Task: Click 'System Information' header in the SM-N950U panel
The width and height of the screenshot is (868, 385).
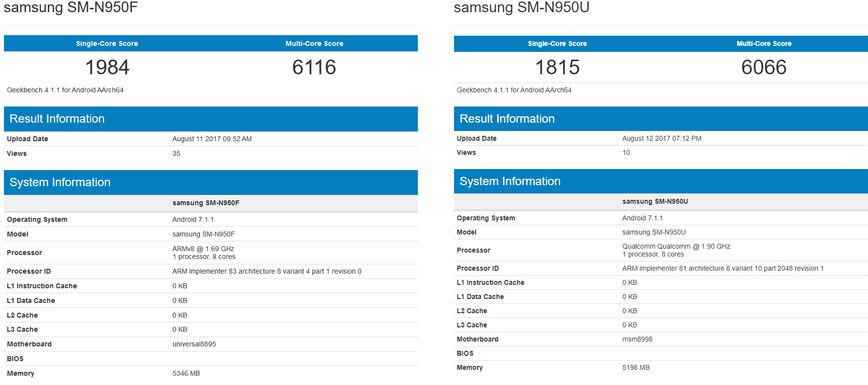Action: click(661, 181)
